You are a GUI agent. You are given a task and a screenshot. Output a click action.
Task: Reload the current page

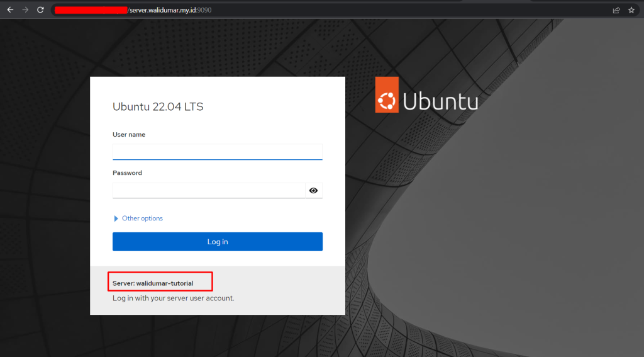tap(40, 10)
